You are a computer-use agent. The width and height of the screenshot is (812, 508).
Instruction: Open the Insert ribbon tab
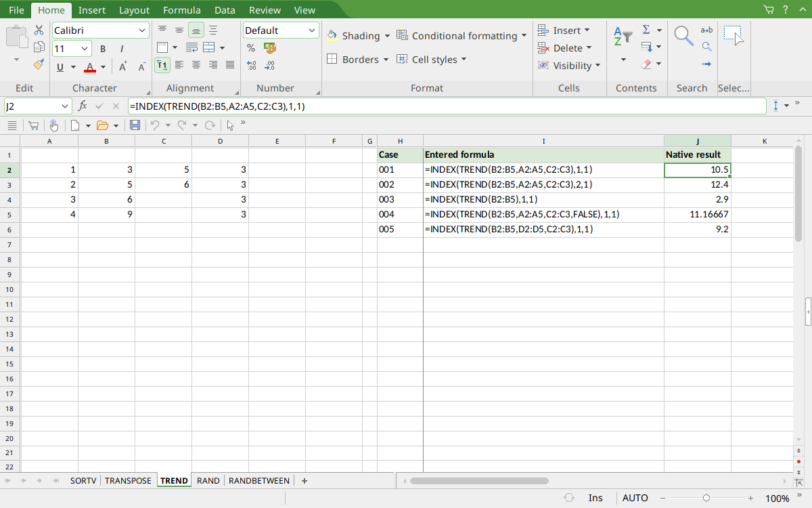91,10
